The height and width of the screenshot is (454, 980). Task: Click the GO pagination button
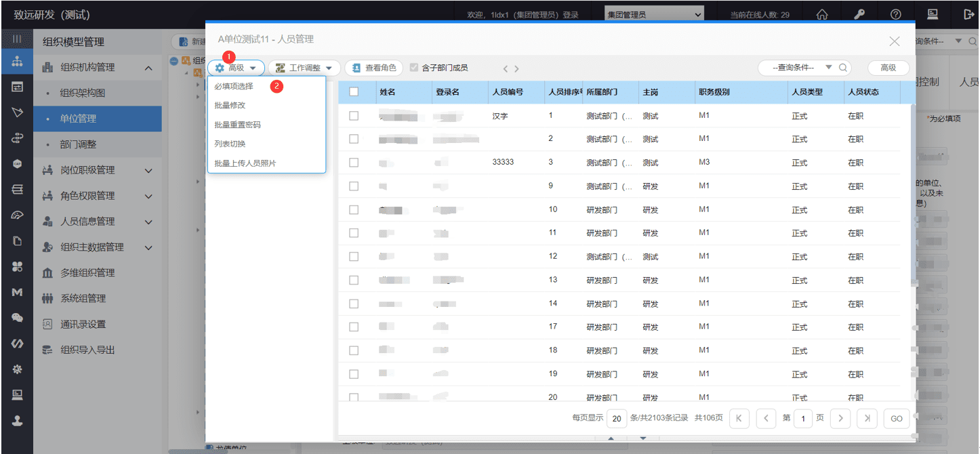coord(897,419)
